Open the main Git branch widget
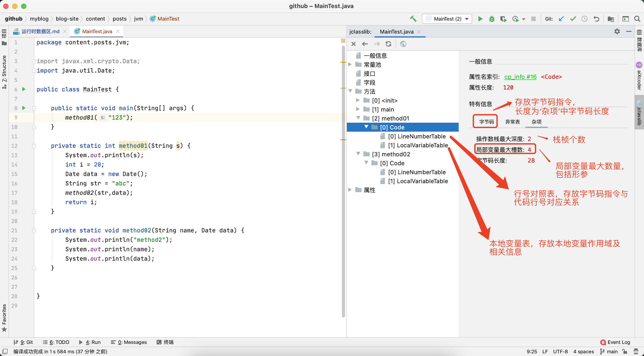This screenshot has width=644, height=356. click(x=609, y=352)
